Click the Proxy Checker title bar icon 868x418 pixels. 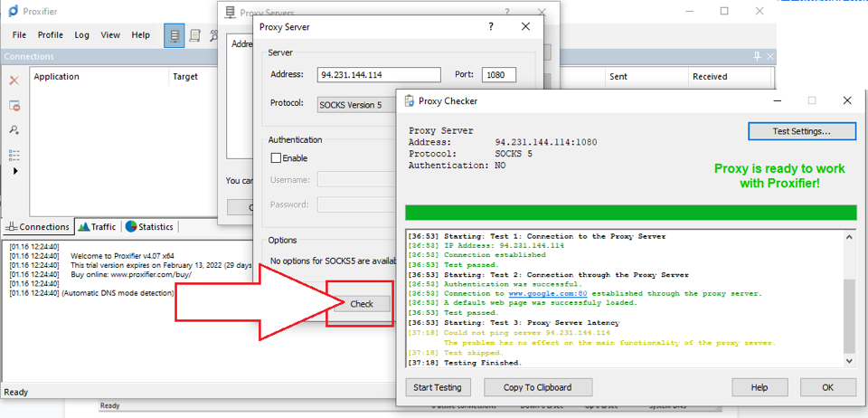click(x=410, y=100)
